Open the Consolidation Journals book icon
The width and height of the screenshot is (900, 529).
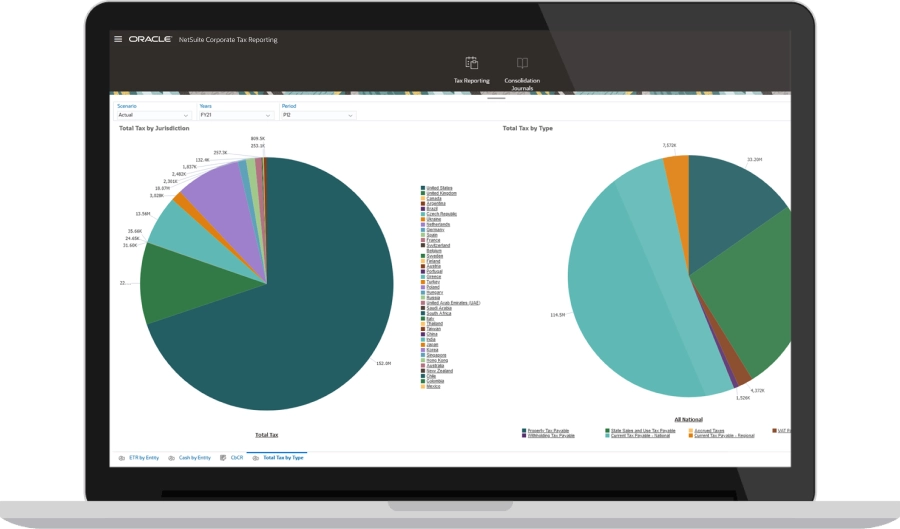522,63
